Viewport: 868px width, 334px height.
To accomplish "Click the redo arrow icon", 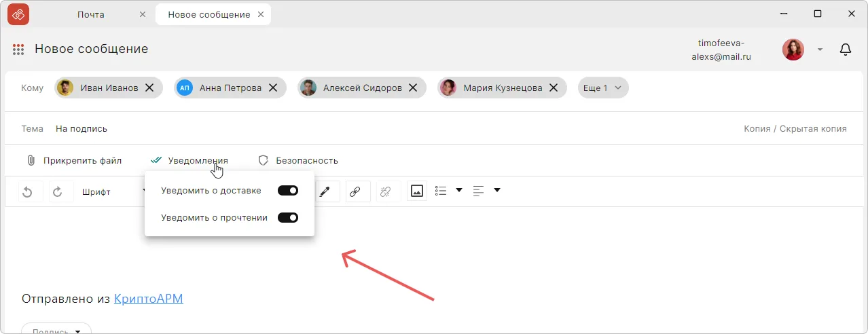I will tap(58, 192).
